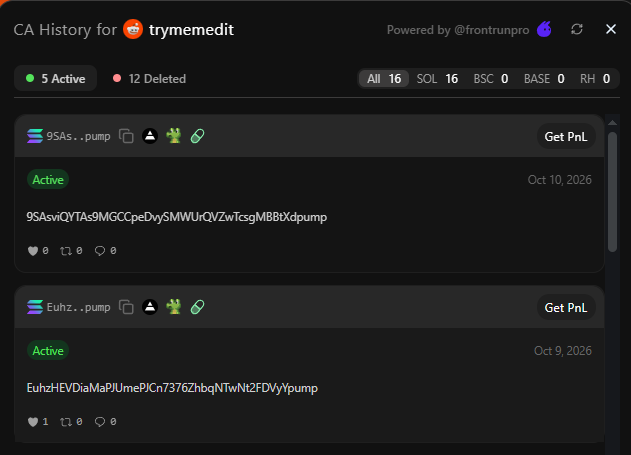Select full address 9SAsviQYTAs9MGCCpeDvySMWUrQVZwTcsgMBBtXdpump
The width and height of the screenshot is (631, 455).
click(x=177, y=217)
